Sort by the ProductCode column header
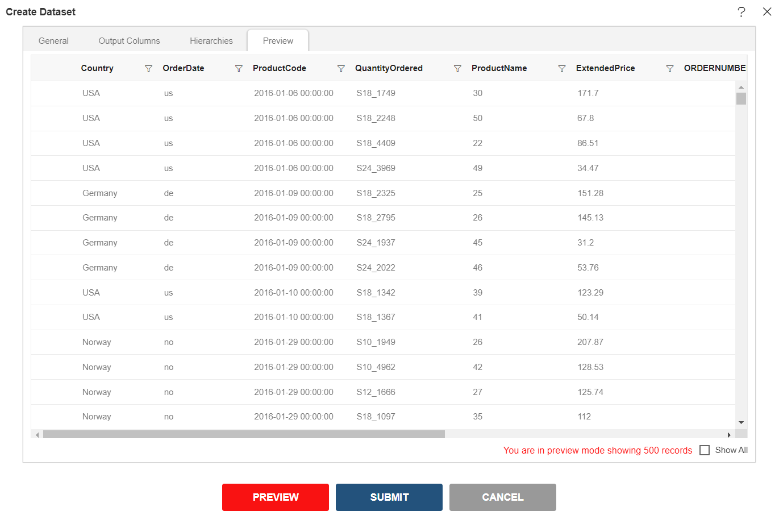This screenshot has width=779, height=532. 280,68
